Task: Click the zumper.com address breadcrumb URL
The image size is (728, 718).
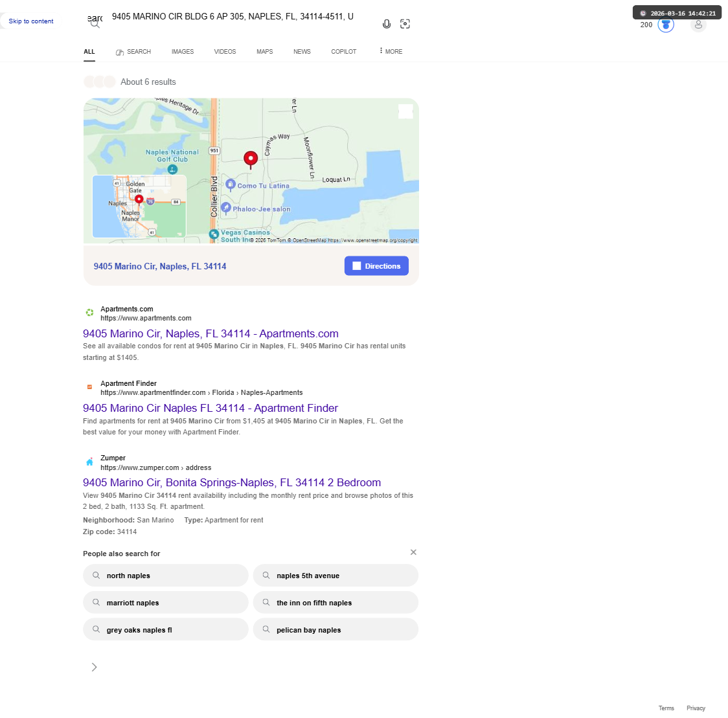Action: [x=156, y=468]
